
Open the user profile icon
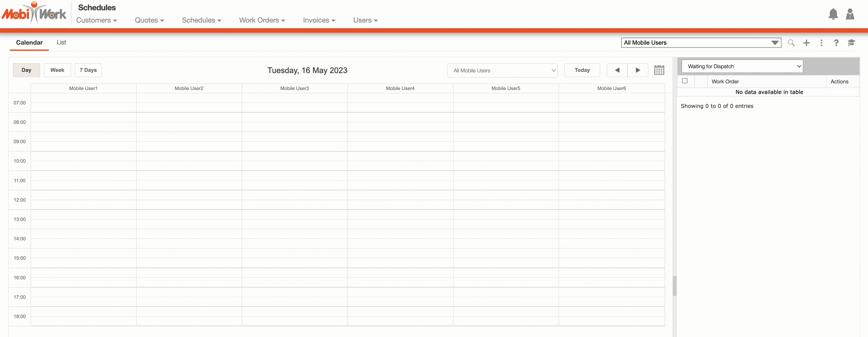pos(850,14)
